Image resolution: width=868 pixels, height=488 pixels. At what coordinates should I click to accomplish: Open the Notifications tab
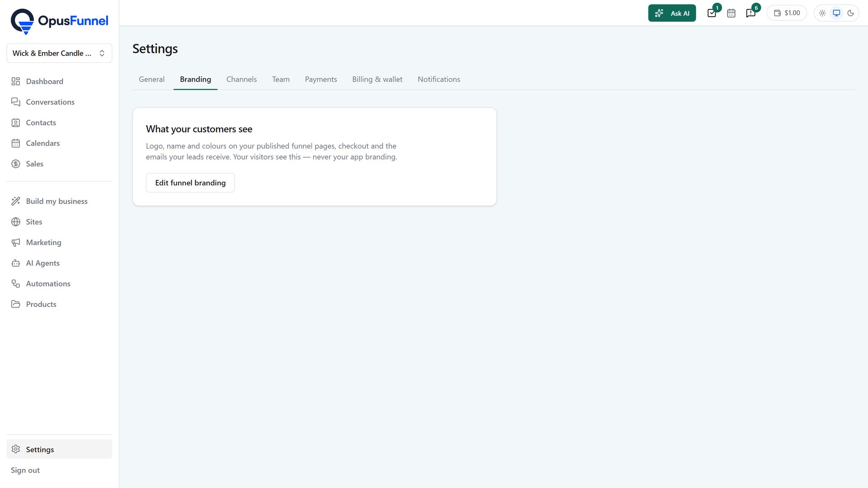439,80
